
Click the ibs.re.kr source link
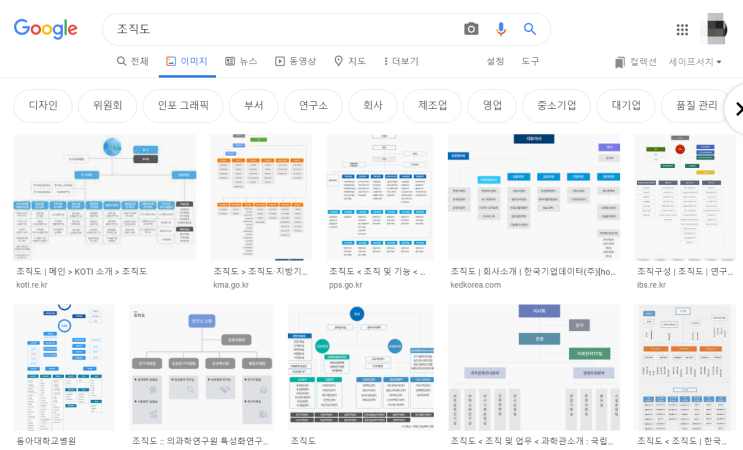tap(651, 285)
